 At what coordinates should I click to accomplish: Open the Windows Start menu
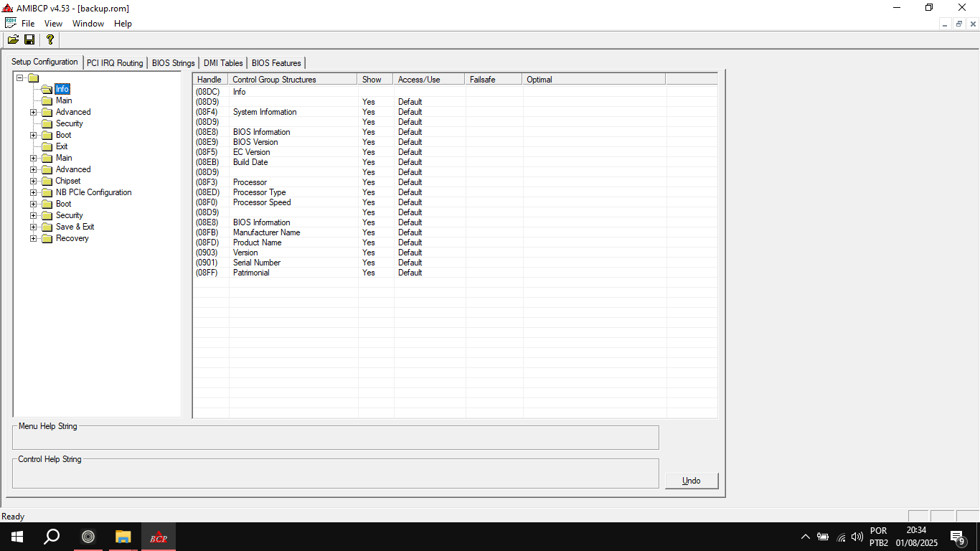click(x=17, y=537)
